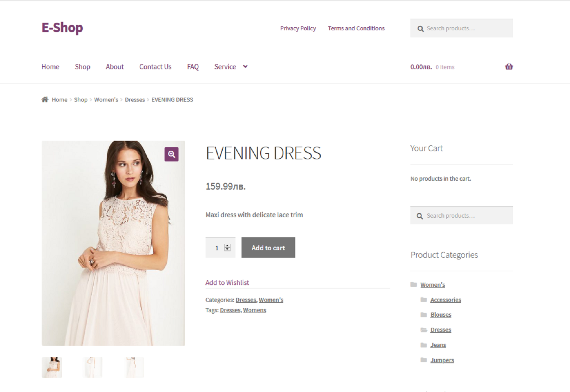This screenshot has height=392, width=570.
Task: Focus the header Search products field
Action: tap(467, 29)
